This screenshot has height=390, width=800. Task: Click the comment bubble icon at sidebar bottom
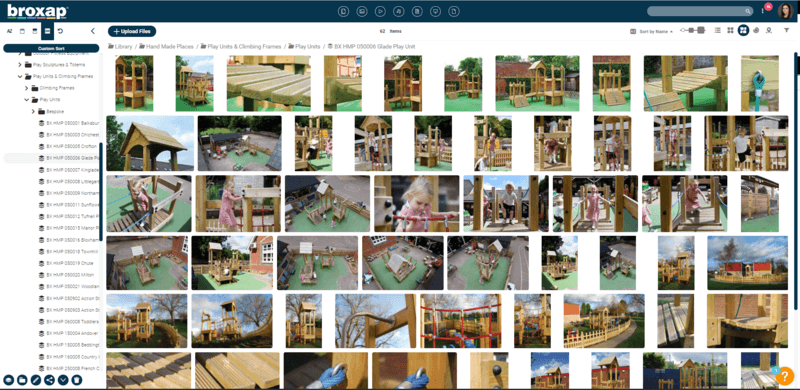[x=8, y=380]
